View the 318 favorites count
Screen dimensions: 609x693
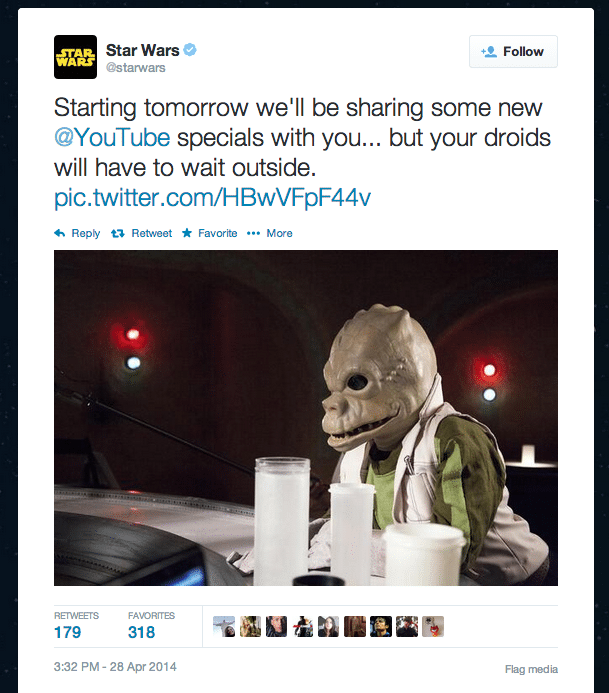coord(141,632)
